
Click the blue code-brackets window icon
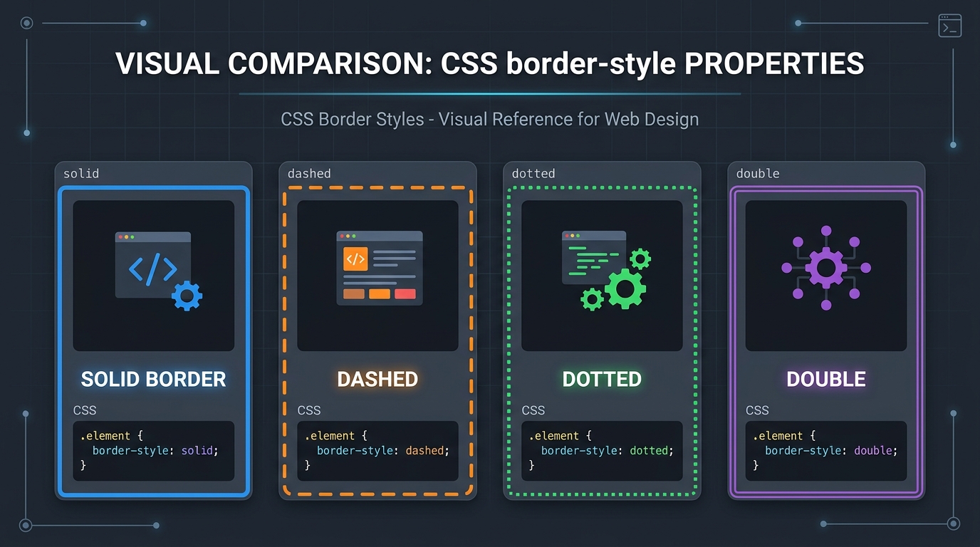(153, 265)
